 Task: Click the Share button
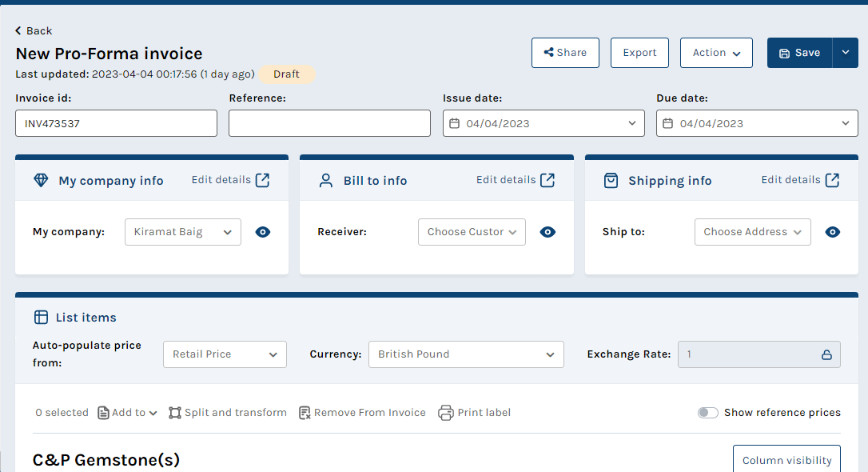565,53
